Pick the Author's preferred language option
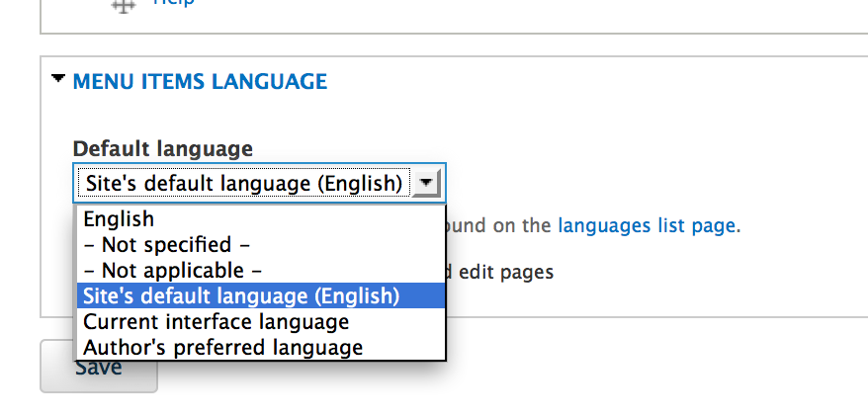The image size is (868, 417). (x=261, y=347)
